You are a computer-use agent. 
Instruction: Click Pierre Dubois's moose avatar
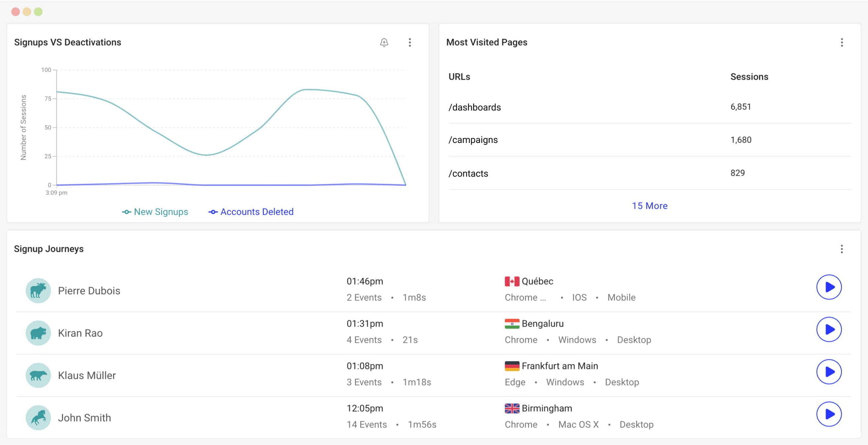click(x=38, y=291)
